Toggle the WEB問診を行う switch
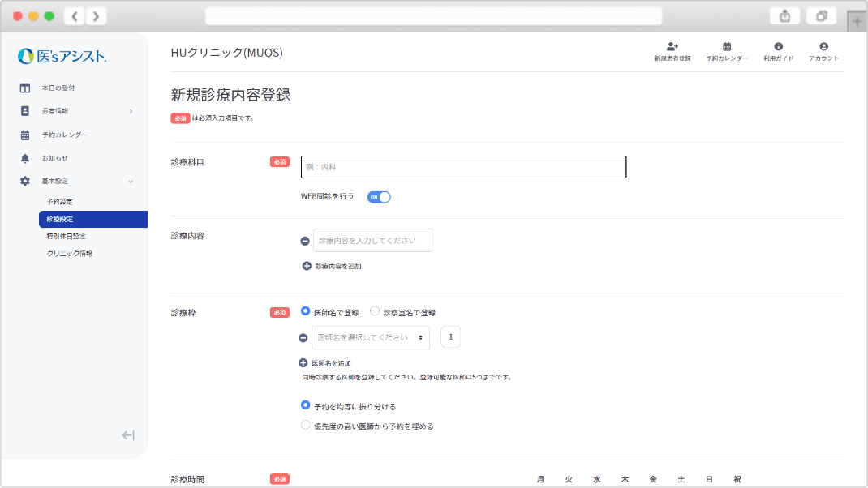The image size is (868, 488). 379,197
